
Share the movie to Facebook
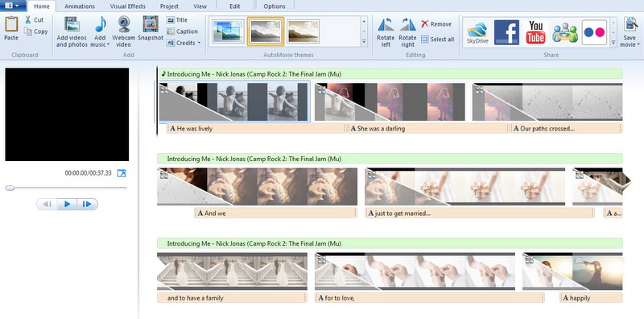coord(506,32)
